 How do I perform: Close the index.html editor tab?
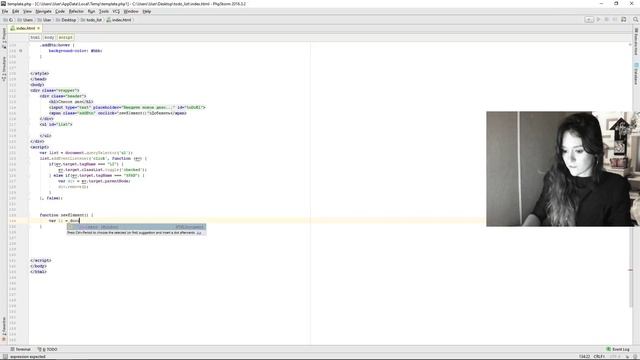(39, 28)
